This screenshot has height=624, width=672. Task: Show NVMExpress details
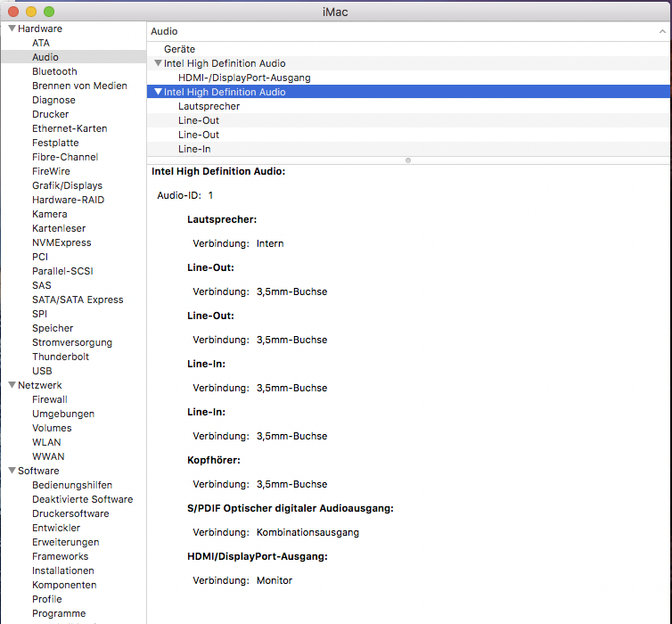(x=61, y=242)
